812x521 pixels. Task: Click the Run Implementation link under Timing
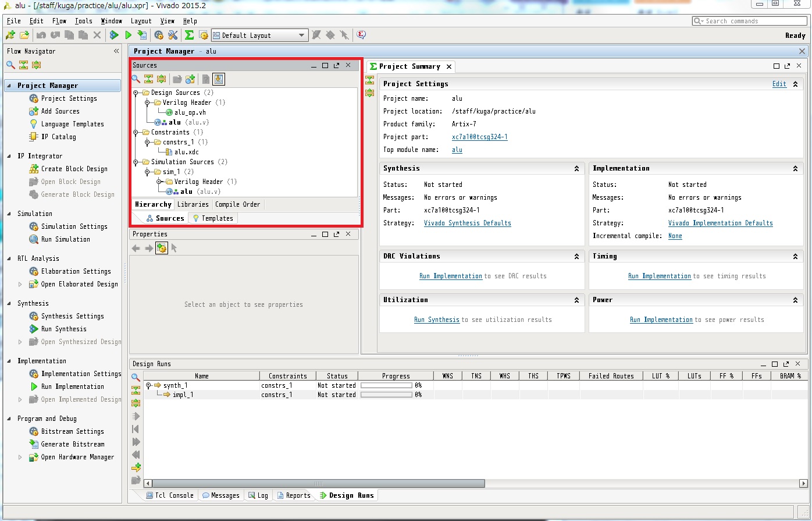click(660, 276)
